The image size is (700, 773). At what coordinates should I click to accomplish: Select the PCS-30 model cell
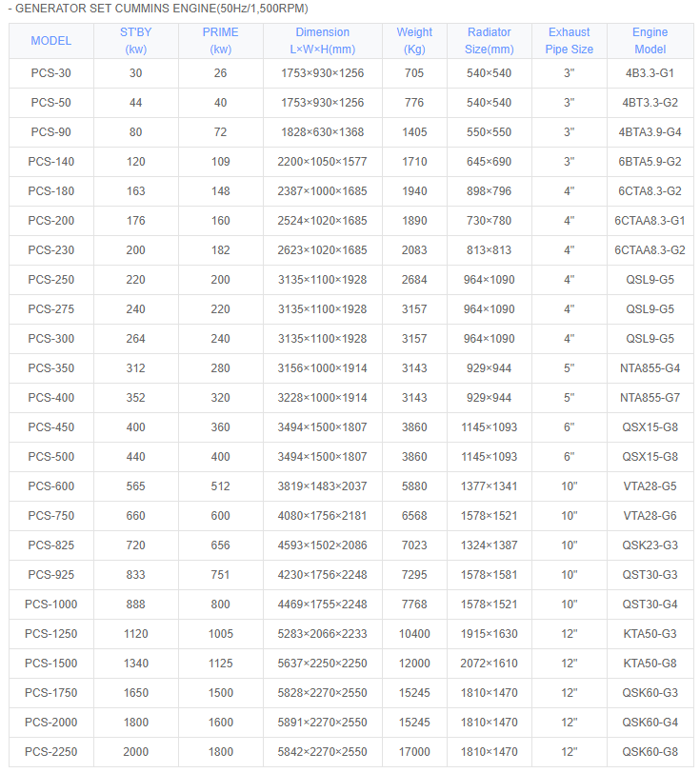[x=51, y=73]
